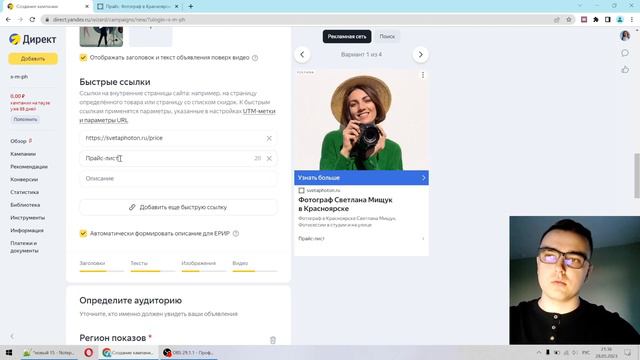Click the Тексты progress indicator
The width and height of the screenshot is (640, 360).
click(x=152, y=266)
